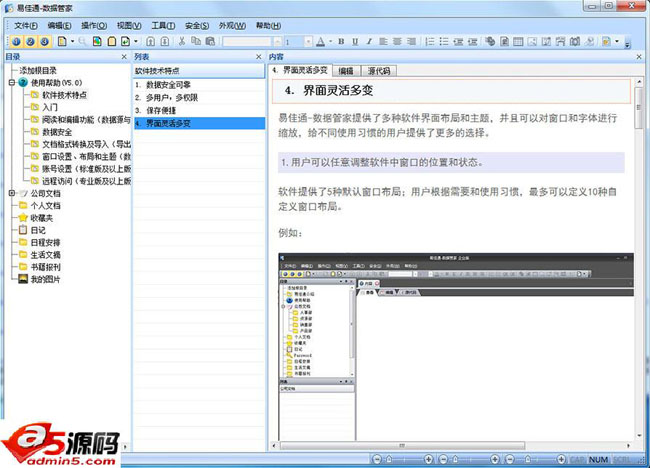650x468 pixels.
Task: Click the decrease indent icon
Action: tap(458, 41)
